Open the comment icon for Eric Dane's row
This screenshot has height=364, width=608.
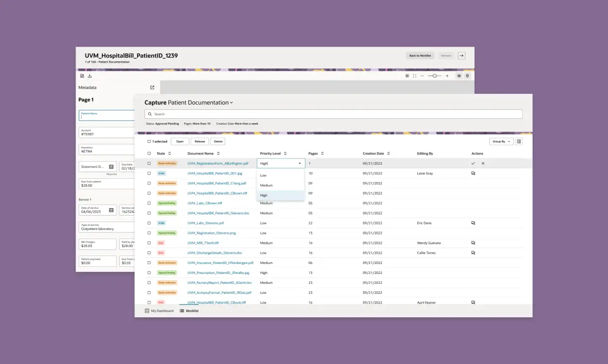click(473, 223)
